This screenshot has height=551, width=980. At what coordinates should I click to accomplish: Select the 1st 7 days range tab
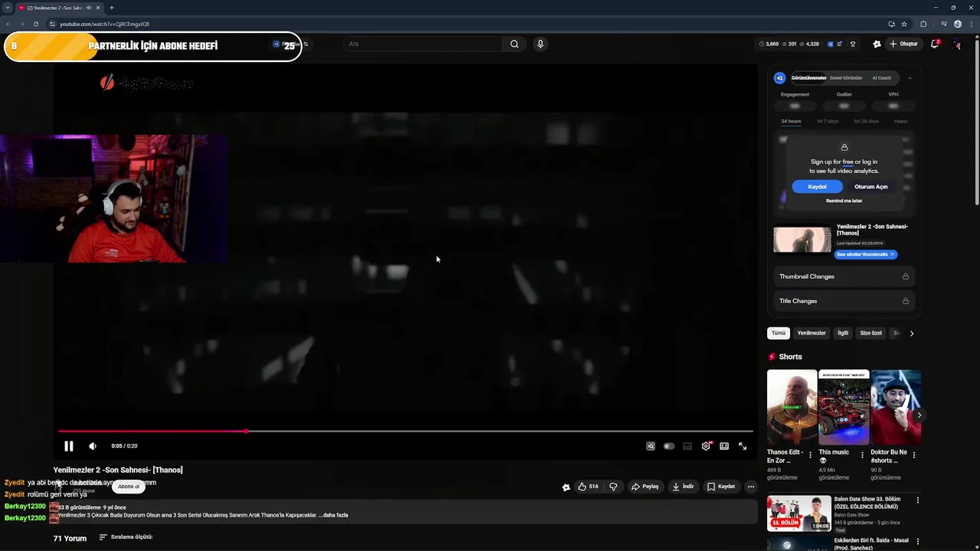pos(828,121)
